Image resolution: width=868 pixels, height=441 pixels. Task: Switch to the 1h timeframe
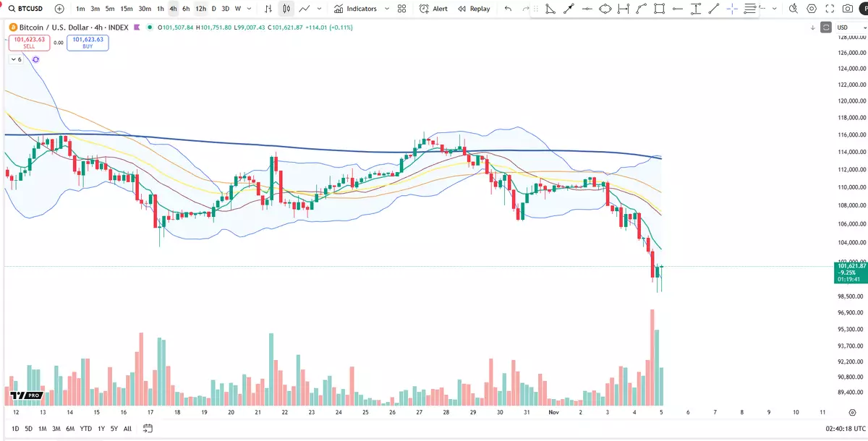pyautogui.click(x=161, y=9)
